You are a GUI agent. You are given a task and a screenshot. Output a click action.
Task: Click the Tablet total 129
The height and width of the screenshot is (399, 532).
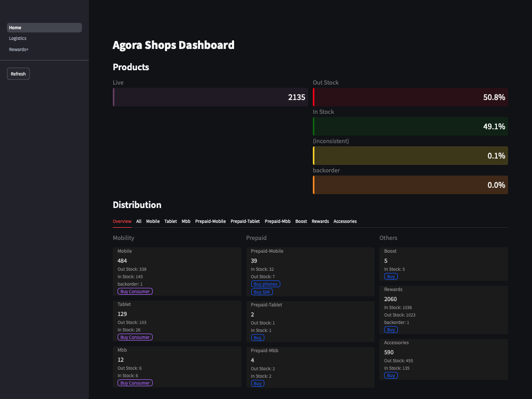122,314
